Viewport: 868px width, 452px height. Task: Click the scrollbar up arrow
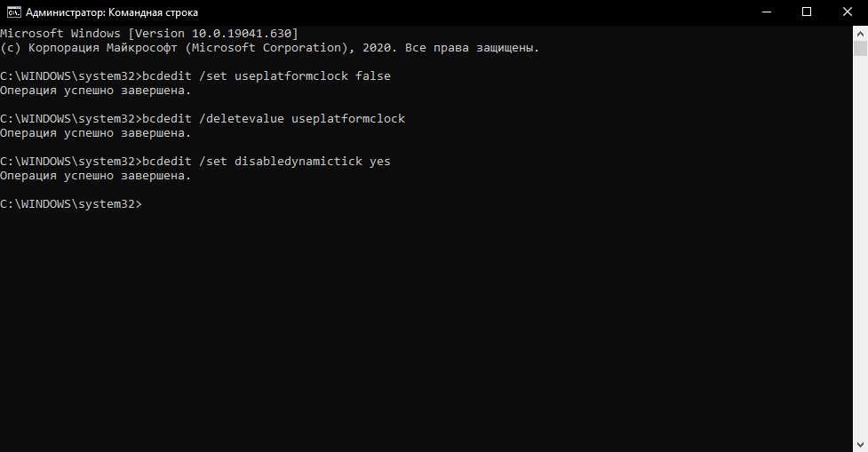point(860,33)
